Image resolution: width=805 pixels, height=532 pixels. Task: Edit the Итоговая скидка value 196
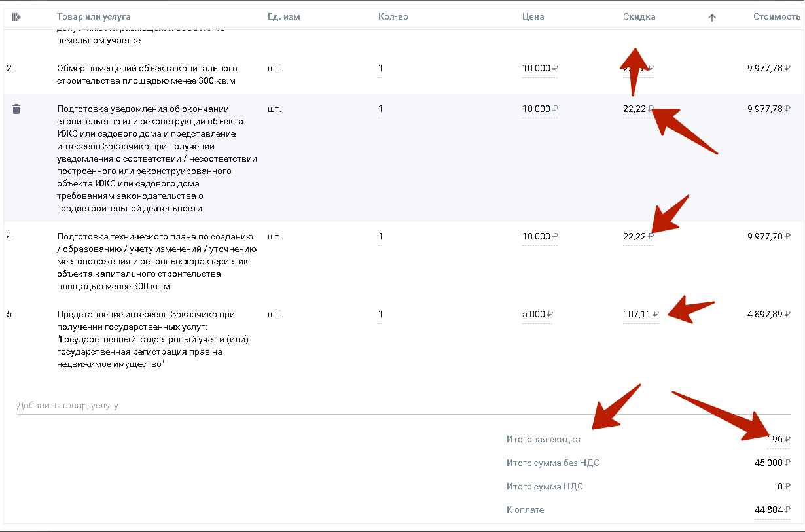click(x=777, y=440)
